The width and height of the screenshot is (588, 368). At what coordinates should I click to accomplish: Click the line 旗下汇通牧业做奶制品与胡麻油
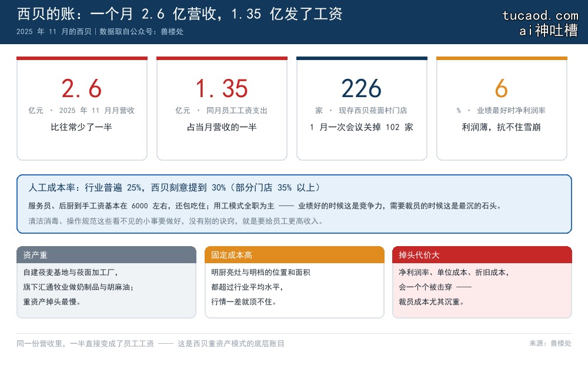point(78,287)
